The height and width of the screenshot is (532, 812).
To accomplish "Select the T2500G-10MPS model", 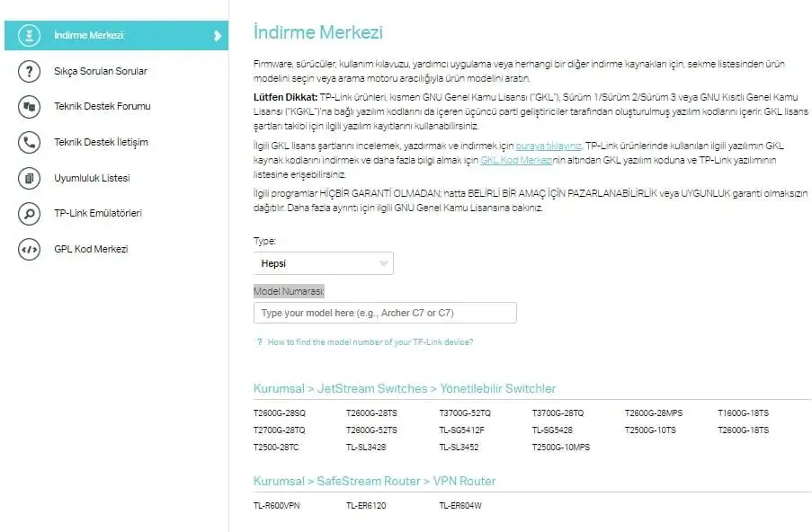I will coord(561,448).
